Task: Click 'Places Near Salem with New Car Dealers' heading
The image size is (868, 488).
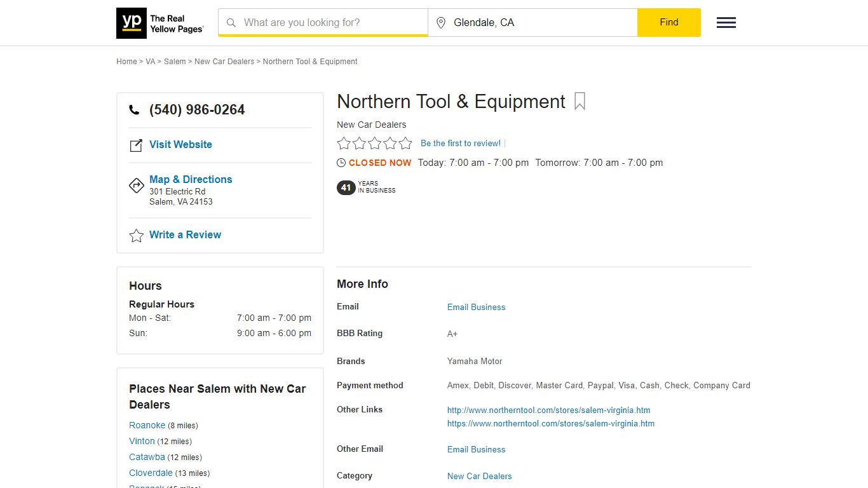Action: (217, 396)
